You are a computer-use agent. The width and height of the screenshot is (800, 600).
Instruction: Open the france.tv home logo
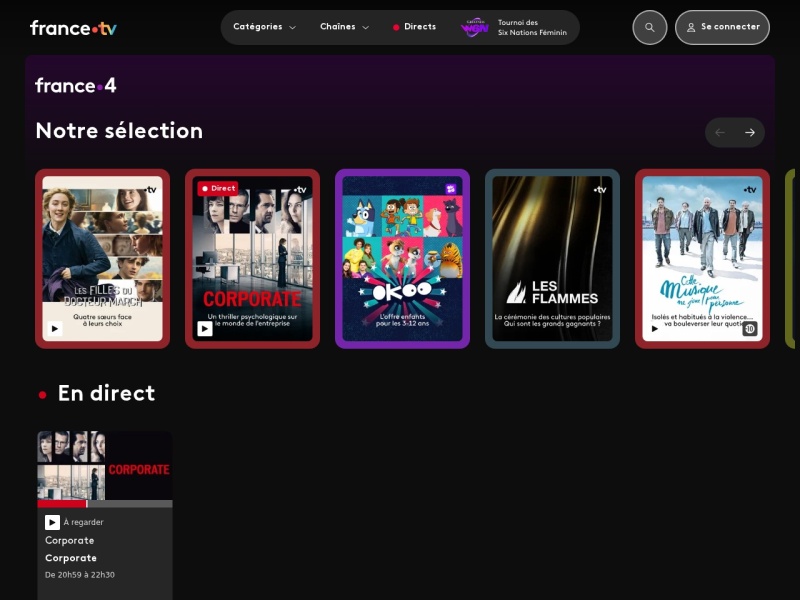coord(73,28)
